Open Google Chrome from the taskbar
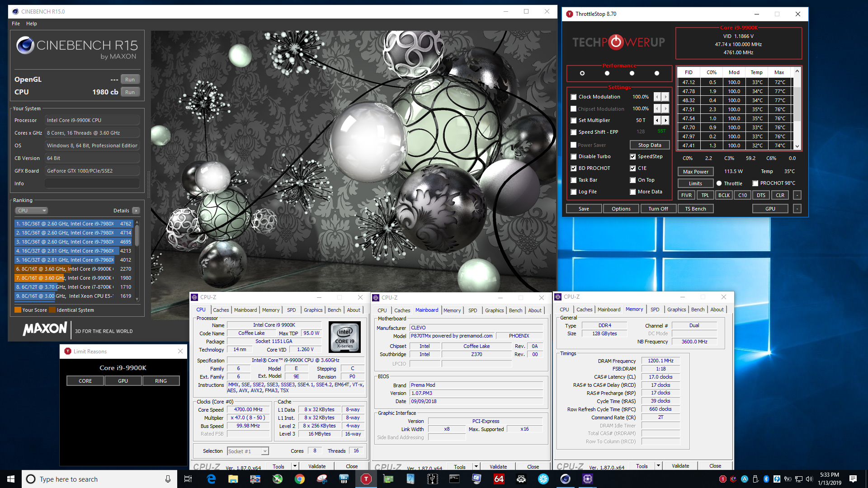The image size is (868, 488). (300, 479)
